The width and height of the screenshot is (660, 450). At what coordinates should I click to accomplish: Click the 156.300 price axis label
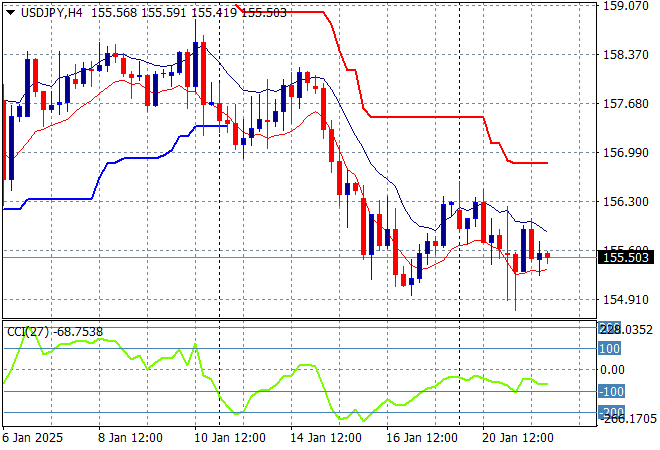[x=627, y=201]
